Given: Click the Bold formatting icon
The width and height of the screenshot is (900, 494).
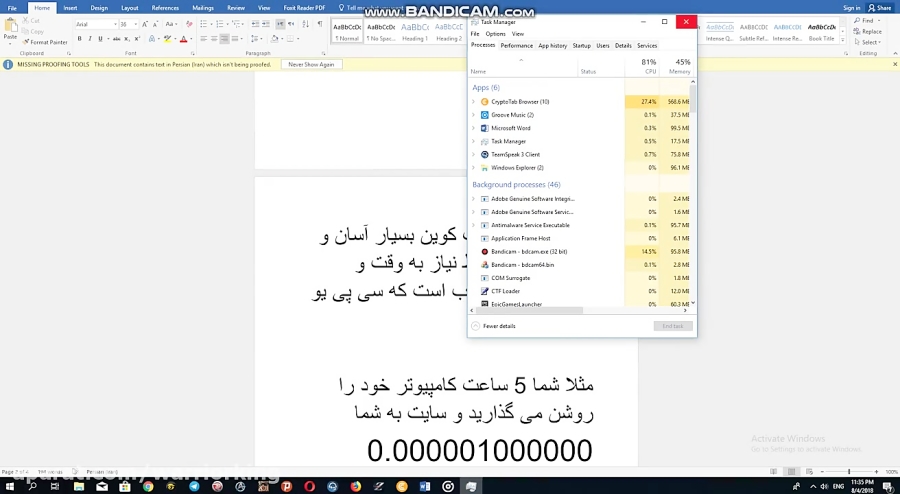Looking at the screenshot, I should point(80,39).
